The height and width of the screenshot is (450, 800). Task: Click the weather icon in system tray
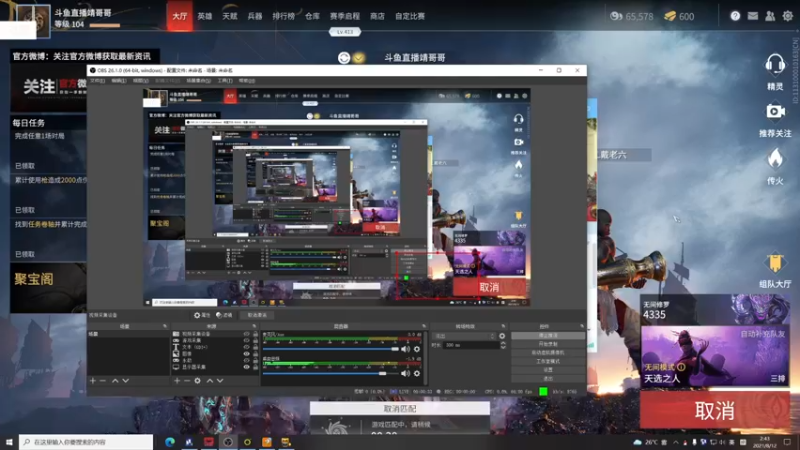point(637,442)
